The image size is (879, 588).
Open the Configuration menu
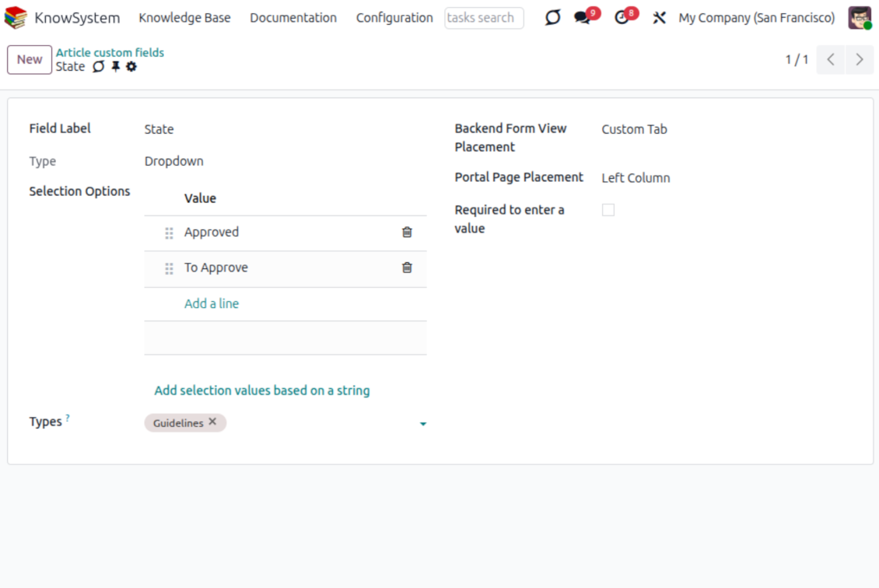[394, 18]
